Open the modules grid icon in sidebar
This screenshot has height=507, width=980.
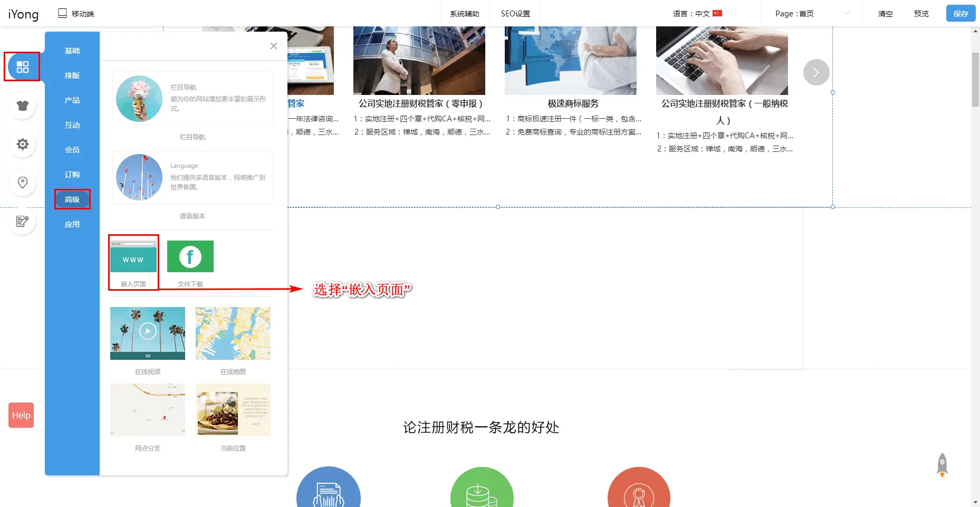(x=22, y=67)
